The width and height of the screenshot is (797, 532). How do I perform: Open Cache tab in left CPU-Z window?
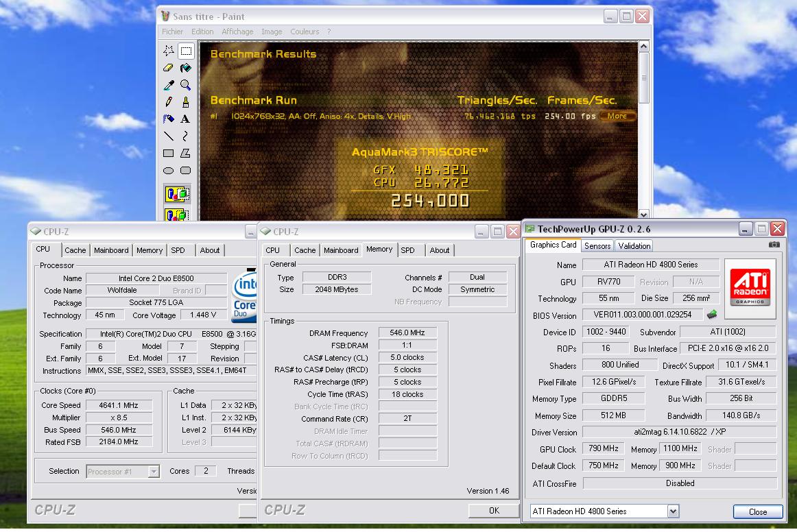[75, 250]
